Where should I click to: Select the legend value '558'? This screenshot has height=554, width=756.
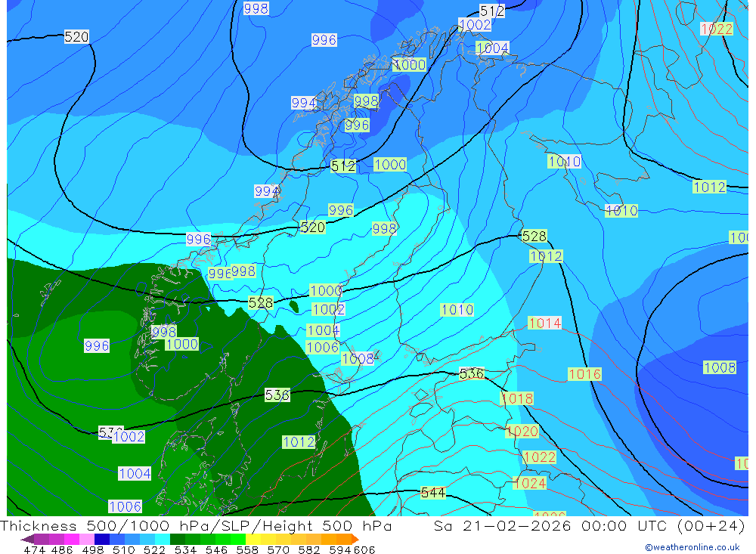tap(247, 549)
